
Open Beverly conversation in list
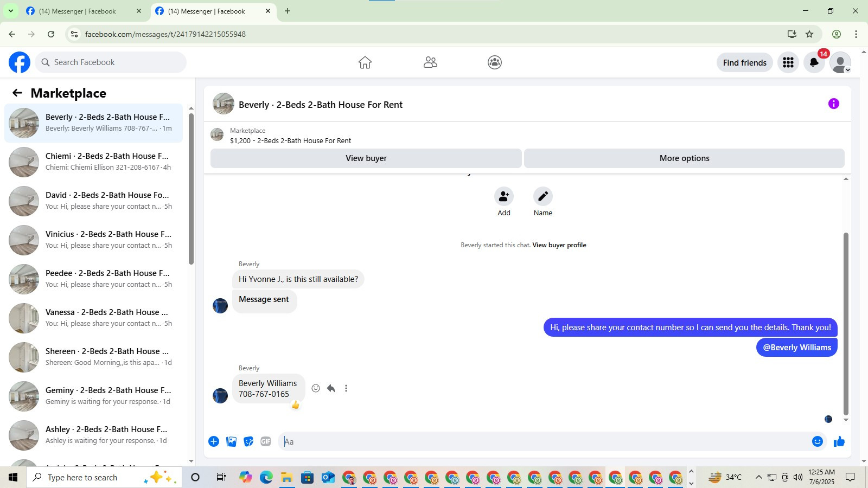(x=93, y=123)
